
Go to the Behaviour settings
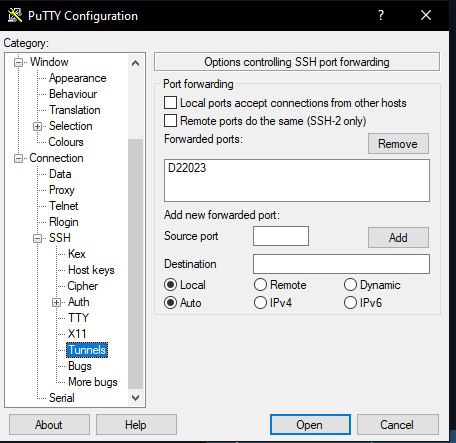click(x=73, y=94)
